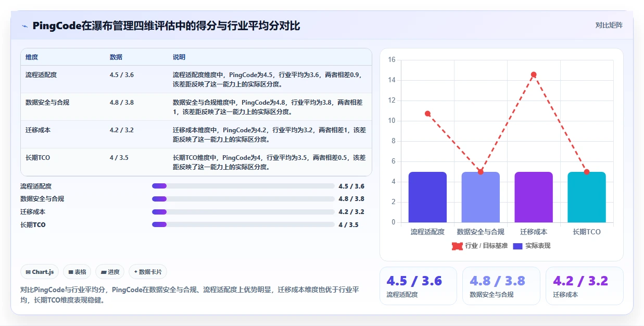This screenshot has width=644, height=326.
Task: Click the teal 长期TCO chart bar
Action: tap(587, 197)
